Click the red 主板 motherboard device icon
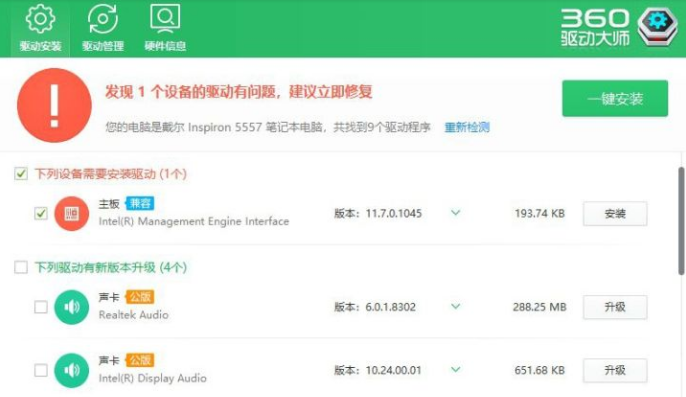 click(71, 213)
